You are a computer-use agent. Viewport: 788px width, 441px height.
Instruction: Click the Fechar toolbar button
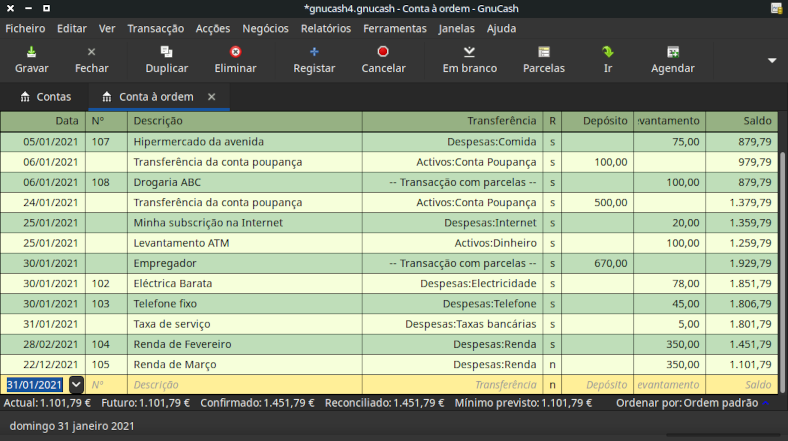[x=92, y=59]
